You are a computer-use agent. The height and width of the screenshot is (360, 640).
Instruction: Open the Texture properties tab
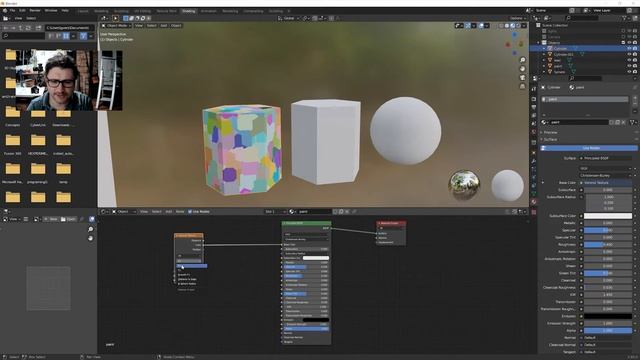534,212
